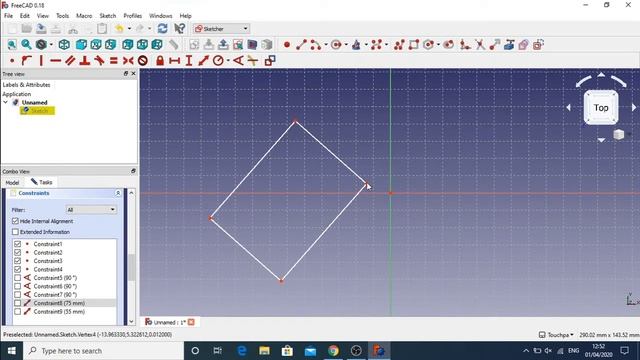Open the Sketcher workbench dropdown
640x360 pixels.
(221, 29)
